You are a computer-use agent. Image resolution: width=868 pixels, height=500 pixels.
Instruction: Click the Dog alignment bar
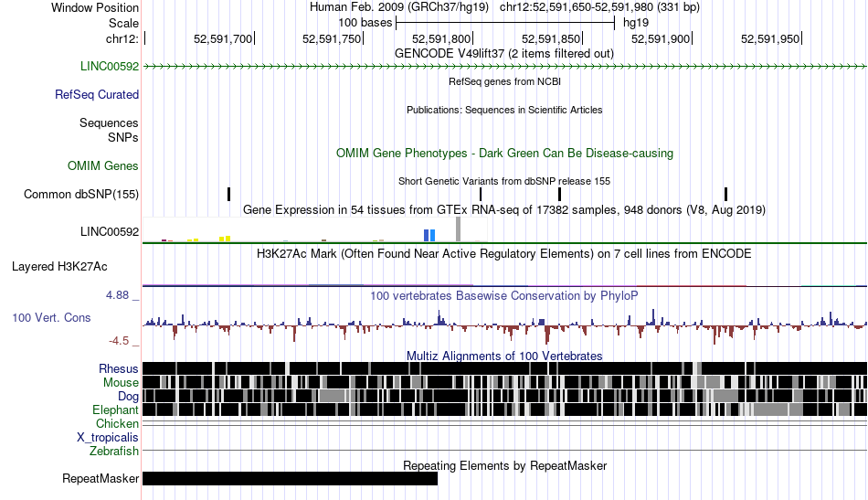[x=505, y=397]
